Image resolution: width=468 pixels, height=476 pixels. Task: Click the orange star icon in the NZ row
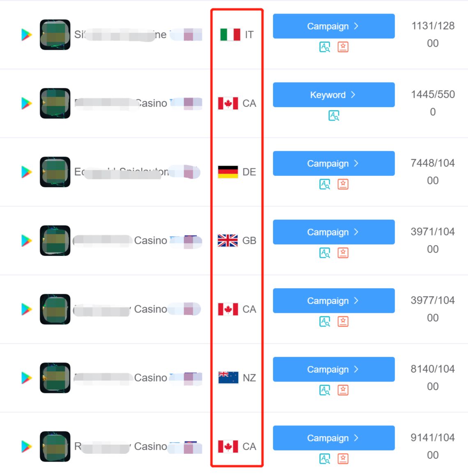point(343,390)
